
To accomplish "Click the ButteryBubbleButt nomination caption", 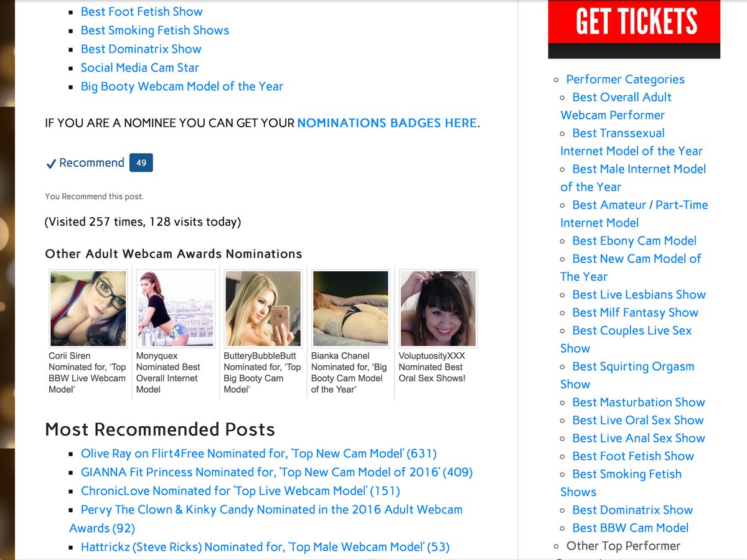I will pyautogui.click(x=262, y=373).
